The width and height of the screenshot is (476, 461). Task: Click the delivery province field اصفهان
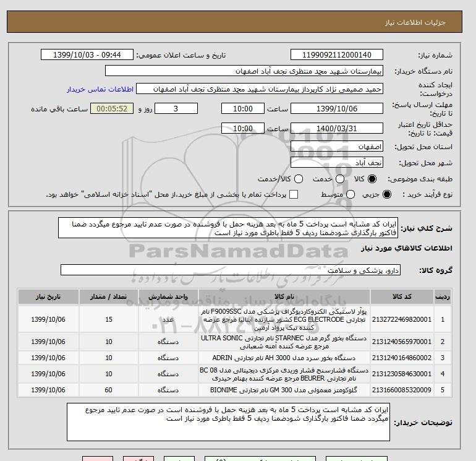(337, 147)
